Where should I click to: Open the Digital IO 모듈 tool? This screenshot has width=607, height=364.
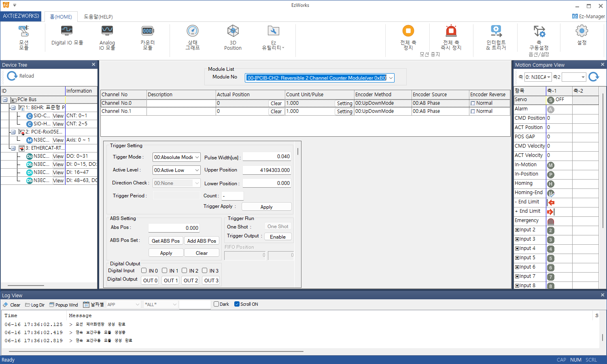[x=67, y=36]
